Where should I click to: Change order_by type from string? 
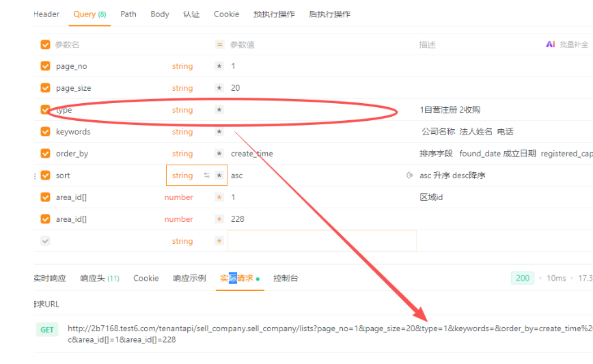point(182,154)
